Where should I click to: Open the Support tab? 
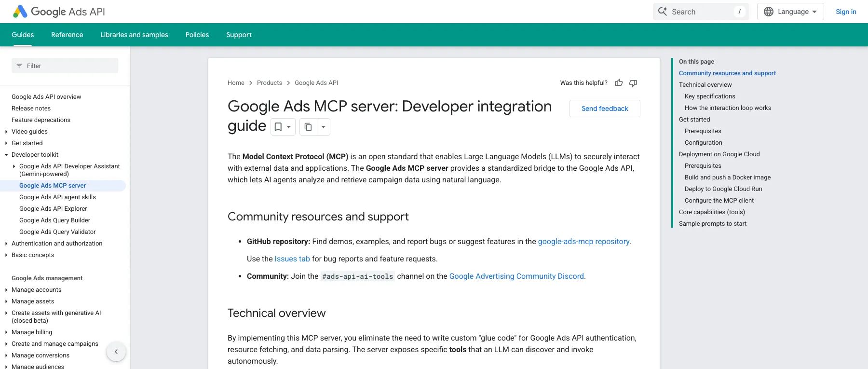(239, 35)
